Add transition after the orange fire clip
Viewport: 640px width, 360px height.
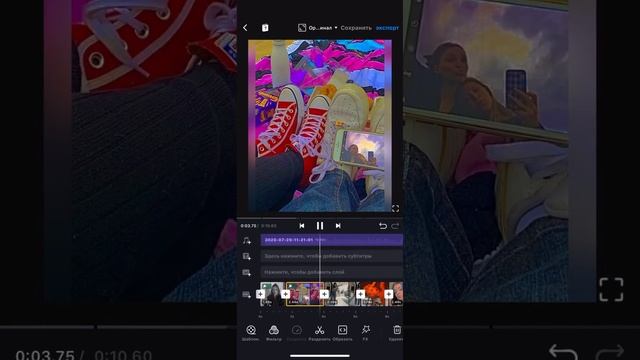(x=389, y=294)
